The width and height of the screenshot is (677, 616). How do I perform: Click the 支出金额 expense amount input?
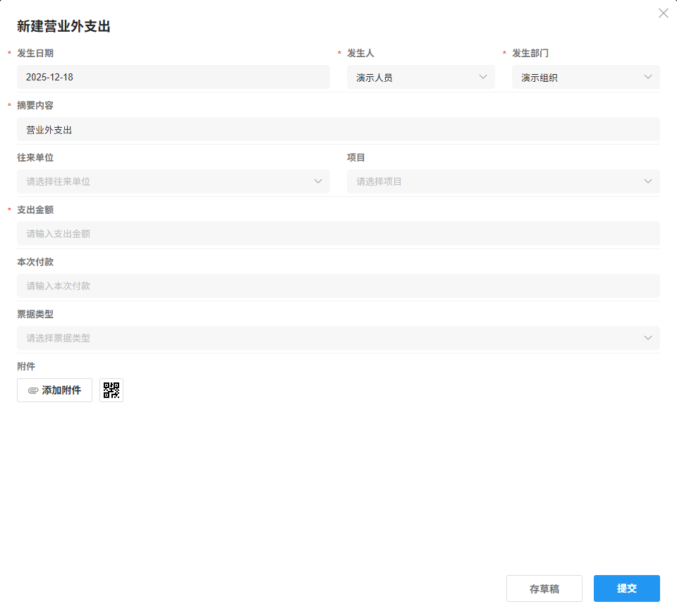click(x=338, y=233)
